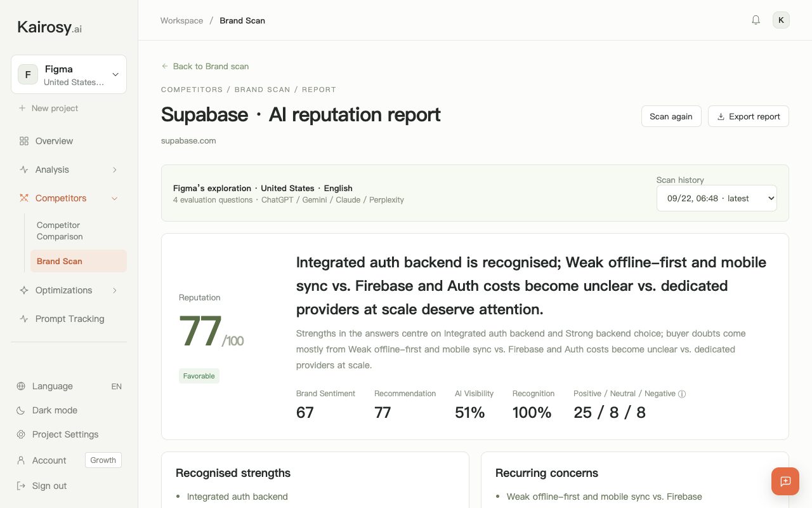Screen dimensions: 812x508
Task: Click the Recognition 100% value
Action: (532, 413)
